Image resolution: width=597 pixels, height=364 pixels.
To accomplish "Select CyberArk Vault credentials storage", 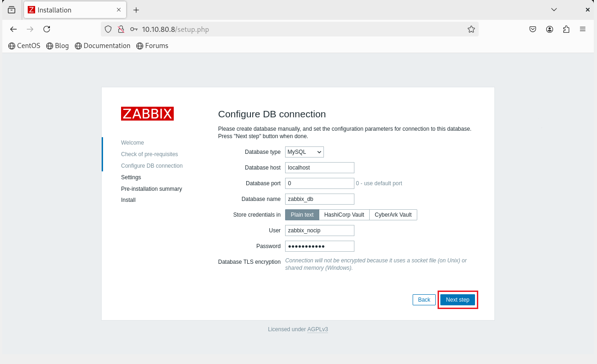I will tap(393, 215).
